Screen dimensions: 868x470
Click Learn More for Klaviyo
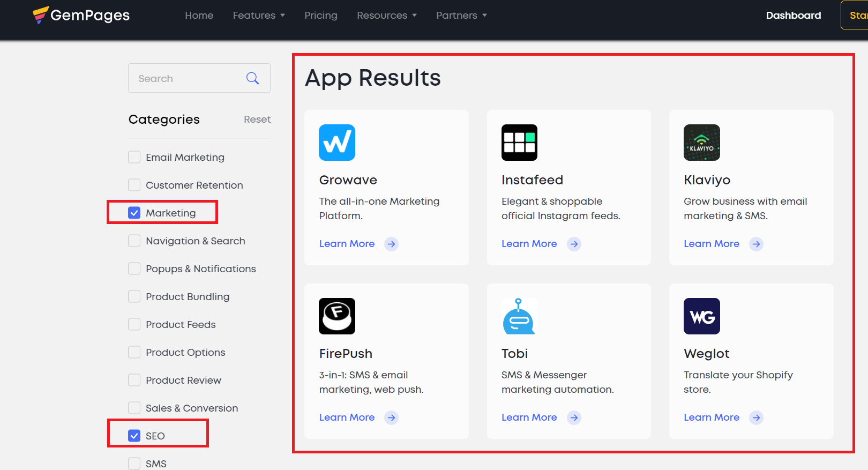tap(712, 244)
